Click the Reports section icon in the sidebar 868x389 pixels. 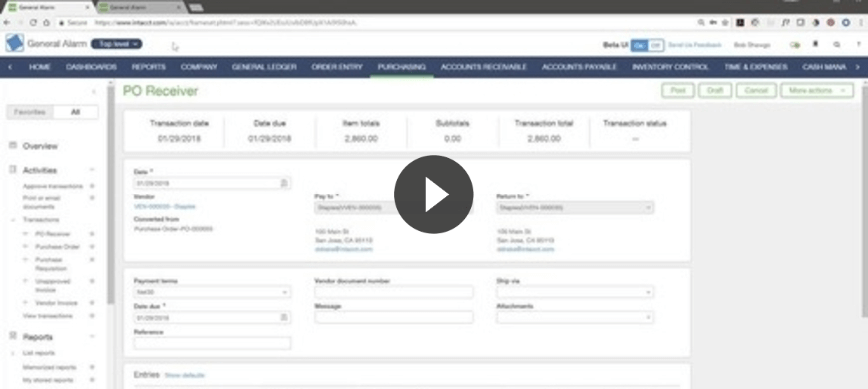tap(13, 336)
